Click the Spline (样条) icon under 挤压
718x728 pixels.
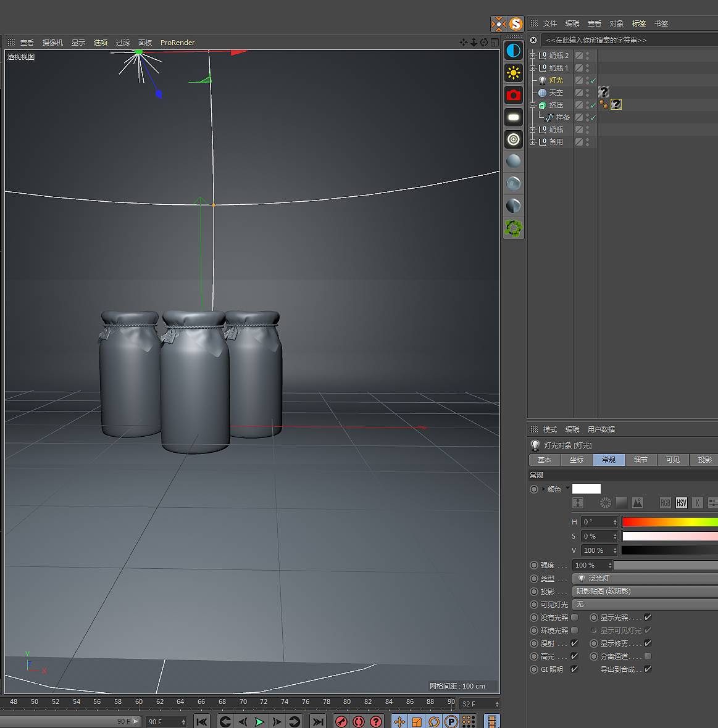pyautogui.click(x=549, y=117)
